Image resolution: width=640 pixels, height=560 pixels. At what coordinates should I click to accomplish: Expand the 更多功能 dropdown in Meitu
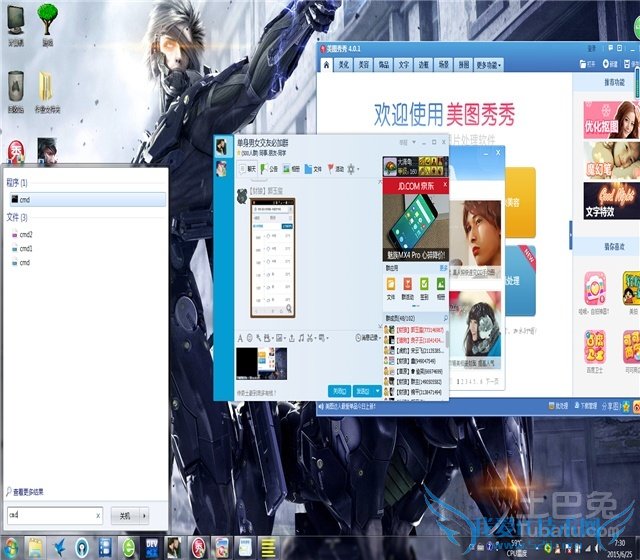488,64
